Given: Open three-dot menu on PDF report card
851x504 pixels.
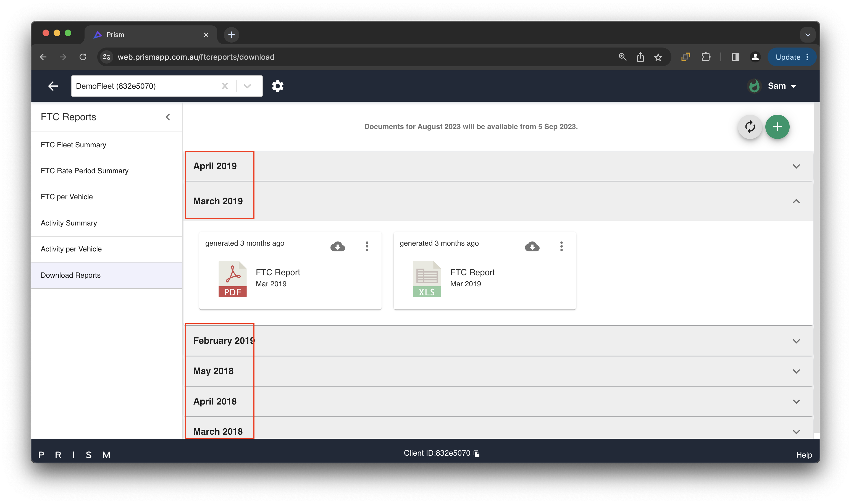Looking at the screenshot, I should pyautogui.click(x=367, y=246).
